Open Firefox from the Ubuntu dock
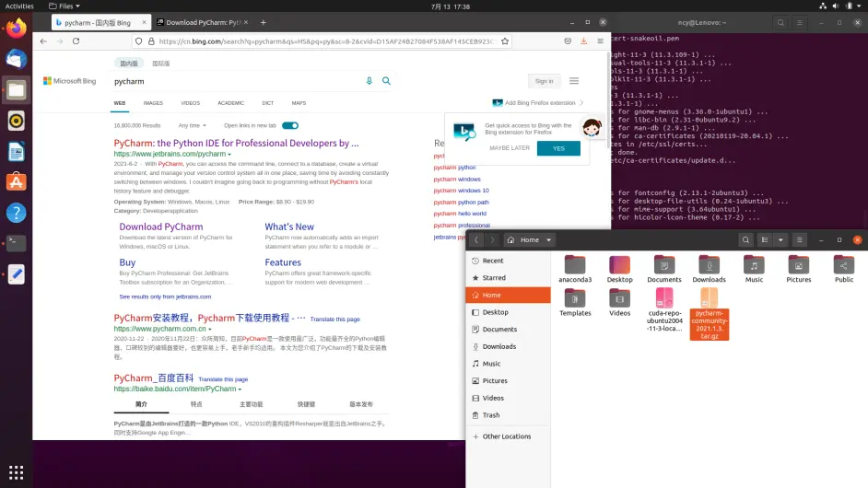This screenshot has height=488, width=868. click(16, 28)
